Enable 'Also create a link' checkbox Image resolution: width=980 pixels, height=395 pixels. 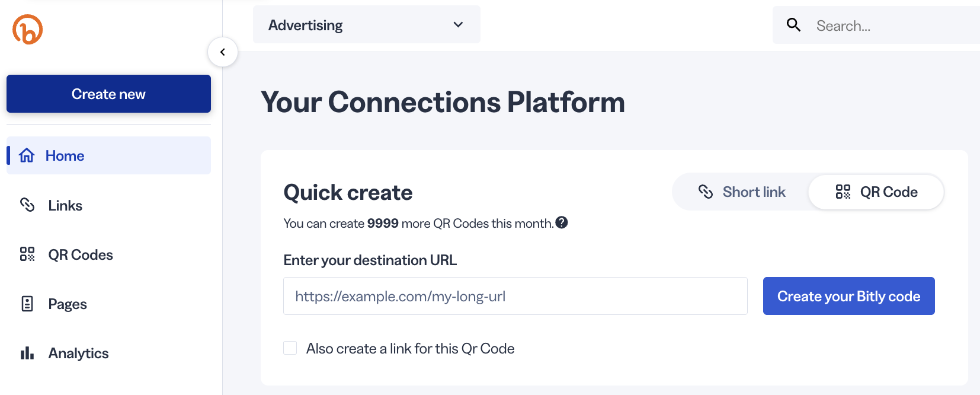[x=290, y=348]
